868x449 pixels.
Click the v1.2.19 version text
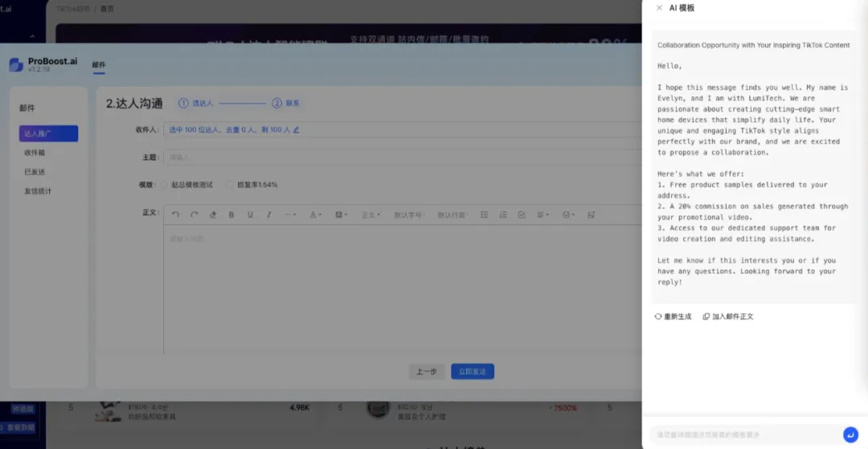[39, 70]
